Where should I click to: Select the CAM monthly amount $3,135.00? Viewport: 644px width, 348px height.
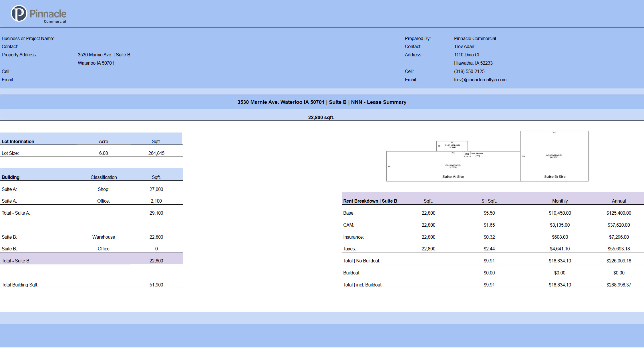click(x=560, y=225)
